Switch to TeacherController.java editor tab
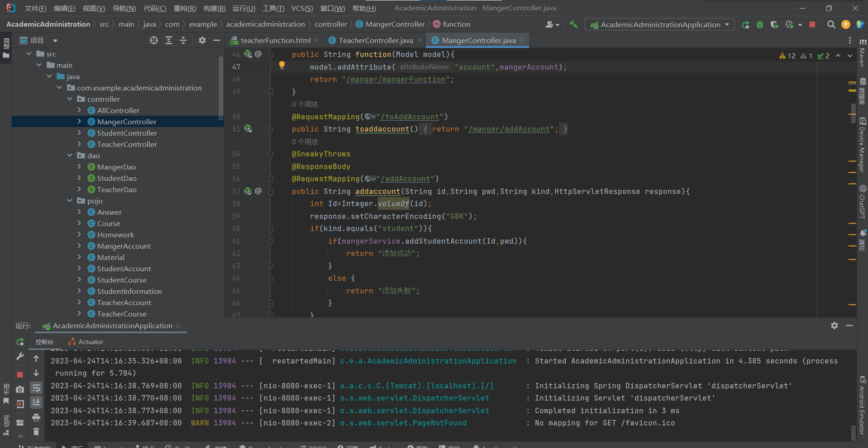Image resolution: width=868 pixels, height=448 pixels. (375, 40)
